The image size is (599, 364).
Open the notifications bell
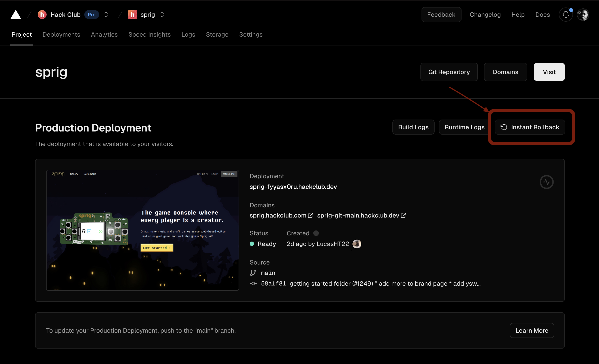(566, 15)
